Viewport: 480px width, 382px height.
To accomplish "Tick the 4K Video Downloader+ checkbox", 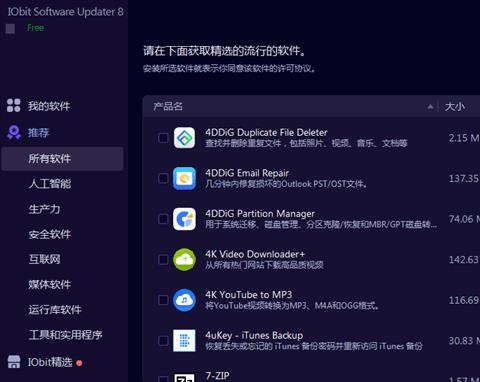I will (x=163, y=259).
